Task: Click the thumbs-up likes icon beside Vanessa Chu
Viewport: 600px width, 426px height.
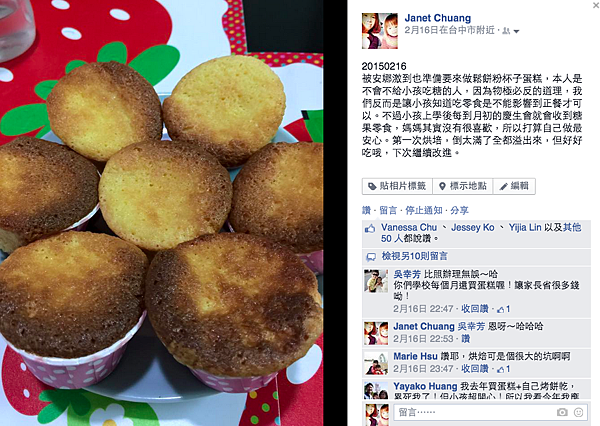Action: coord(370,229)
